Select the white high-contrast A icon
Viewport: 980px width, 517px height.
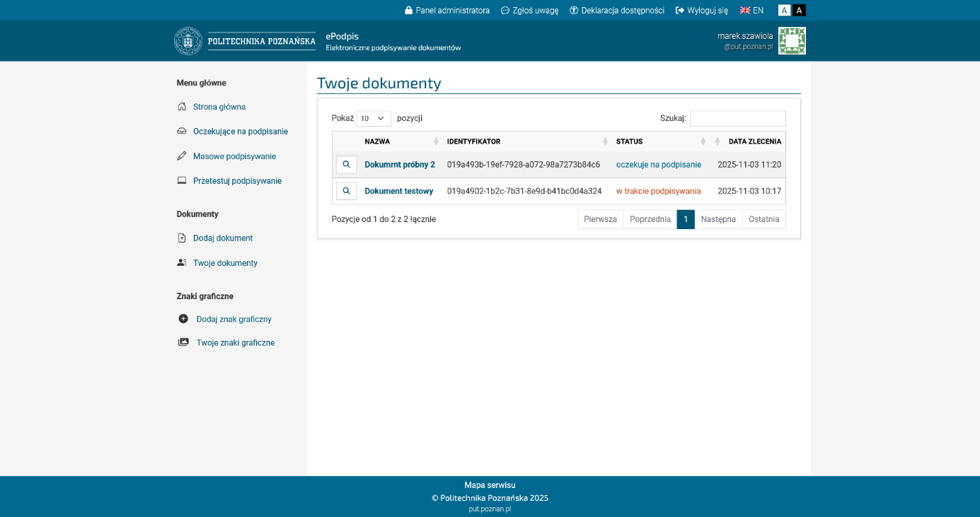click(784, 11)
